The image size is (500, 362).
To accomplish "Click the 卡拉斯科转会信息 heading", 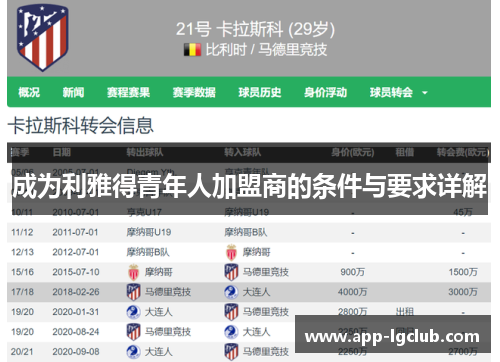I will [x=81, y=126].
